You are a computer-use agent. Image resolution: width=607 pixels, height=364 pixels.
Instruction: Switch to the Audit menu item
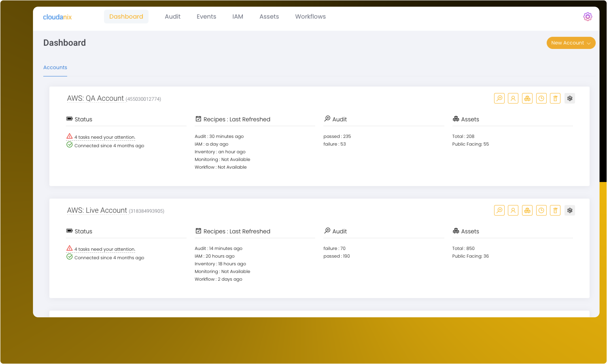(x=172, y=16)
